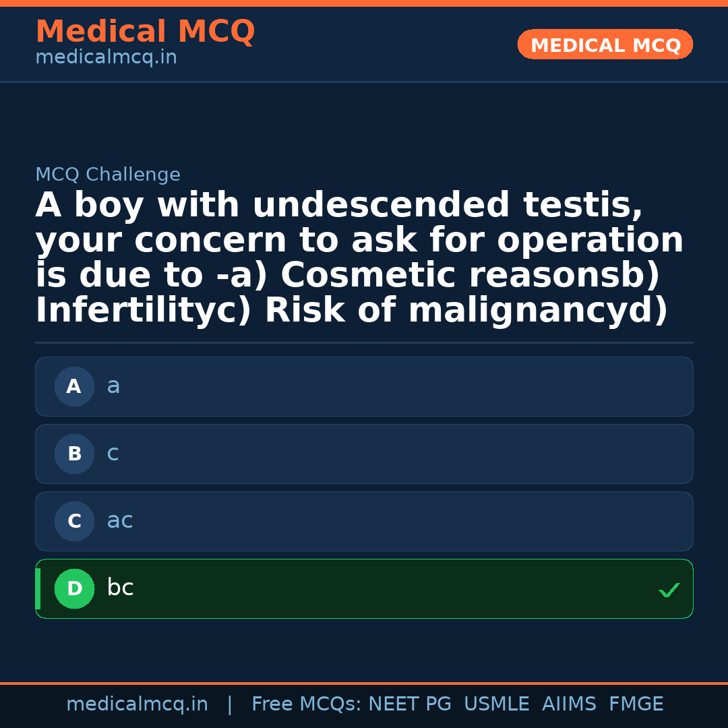Viewport: 728px width, 728px height.
Task: Select answer option 'c'
Action: tap(364, 454)
